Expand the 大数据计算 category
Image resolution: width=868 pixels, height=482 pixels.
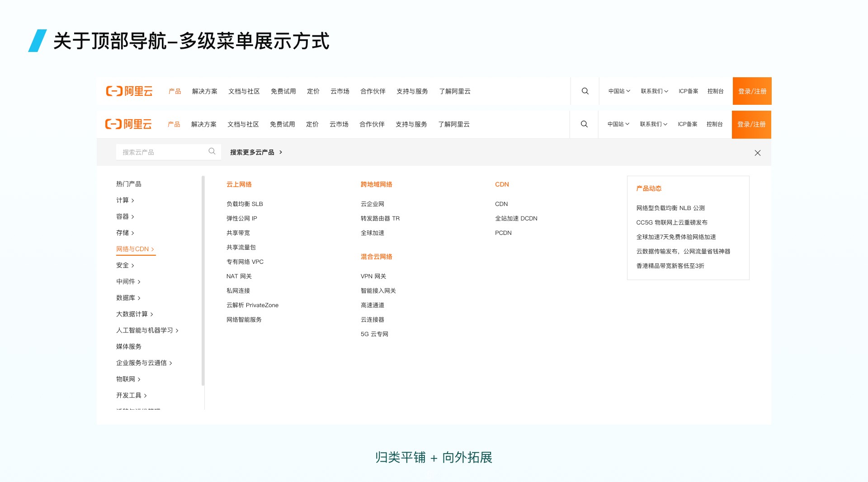click(x=135, y=314)
